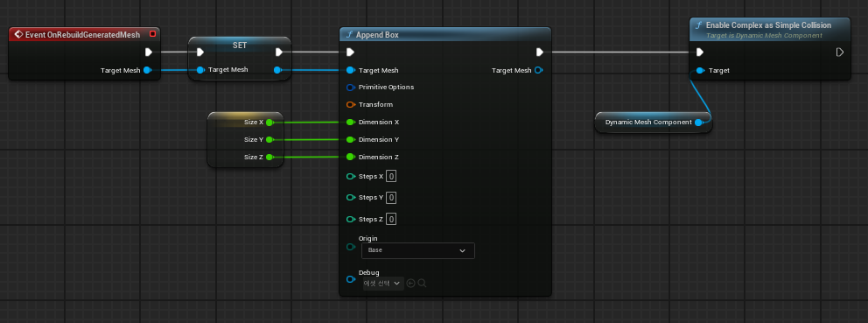Click the Debug pin on Append Box
Screen dimensions: 868x323
[x=350, y=279]
